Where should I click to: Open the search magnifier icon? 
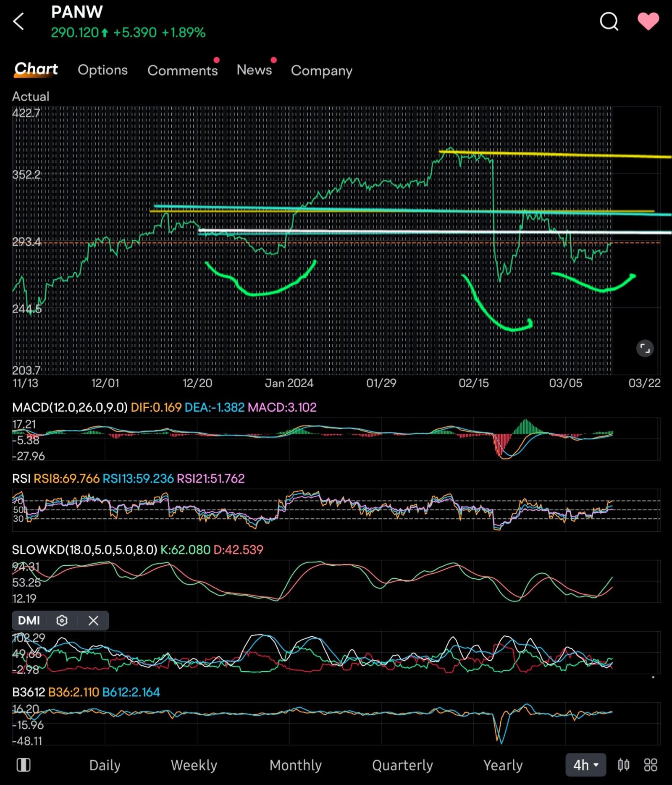[609, 21]
